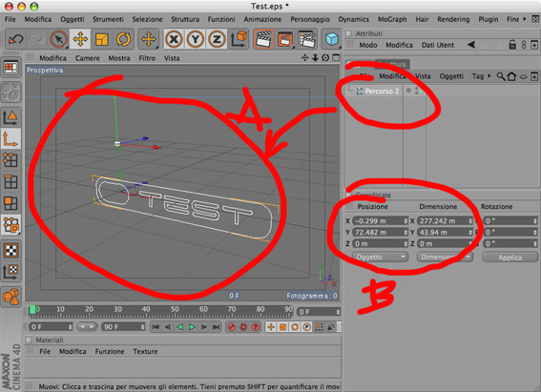Click the Object Manager home icon
Image resolution: width=541 pixels, height=392 pixels.
coord(511,76)
